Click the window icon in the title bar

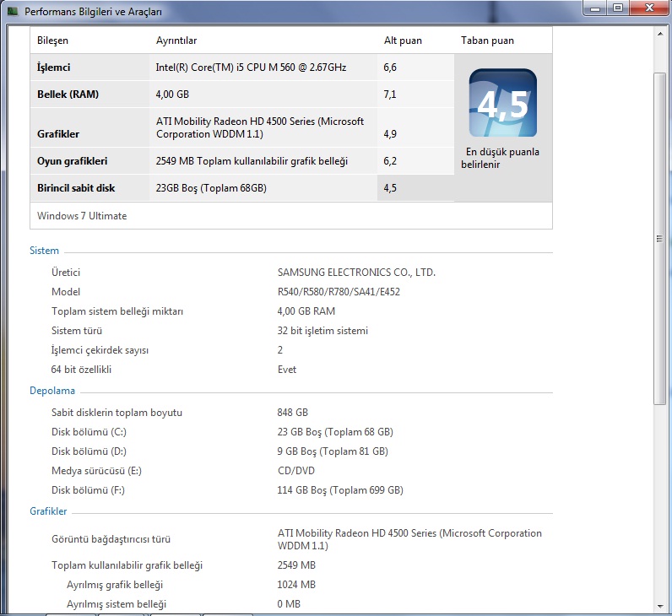tap(12, 11)
